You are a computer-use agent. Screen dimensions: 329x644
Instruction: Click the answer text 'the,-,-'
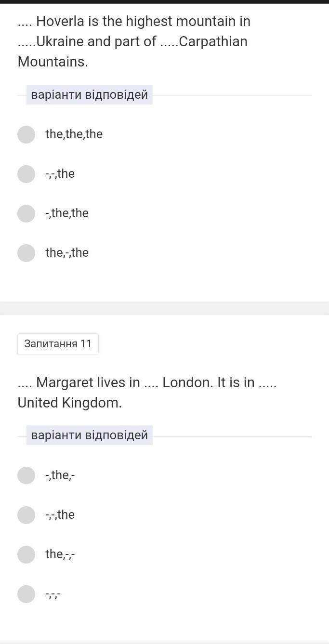click(60, 554)
